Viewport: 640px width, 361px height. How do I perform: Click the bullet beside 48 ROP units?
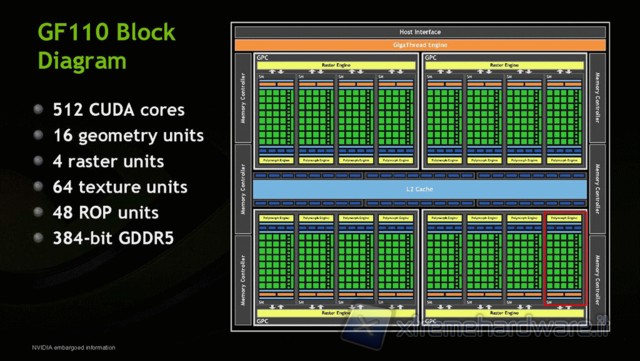[x=38, y=212]
